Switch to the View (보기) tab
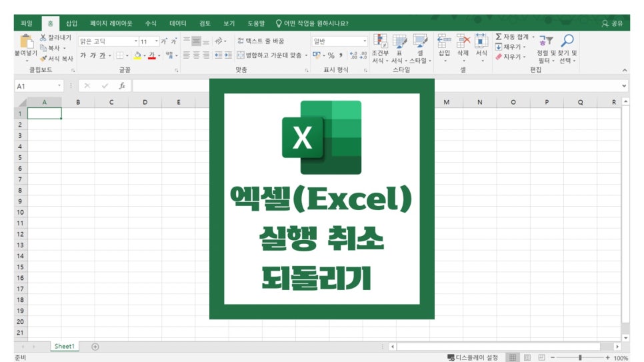 click(229, 23)
